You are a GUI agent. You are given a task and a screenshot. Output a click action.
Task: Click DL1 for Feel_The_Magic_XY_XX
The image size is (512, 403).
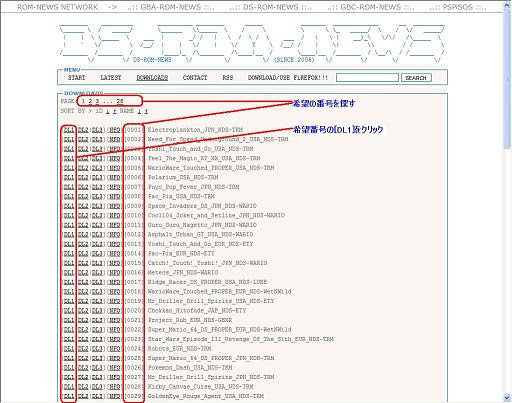[69, 158]
